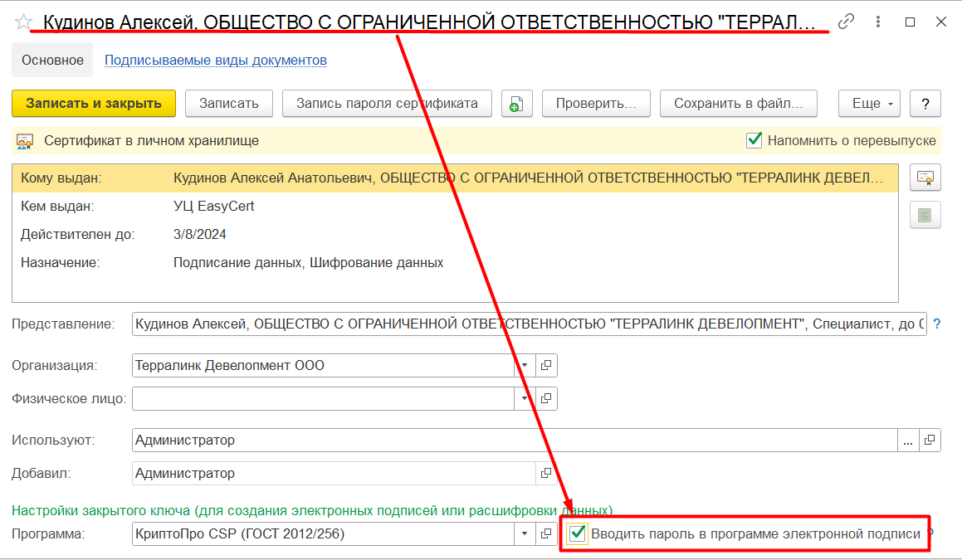The image size is (962, 560).
Task: Open help with the question mark button
Action: (925, 104)
